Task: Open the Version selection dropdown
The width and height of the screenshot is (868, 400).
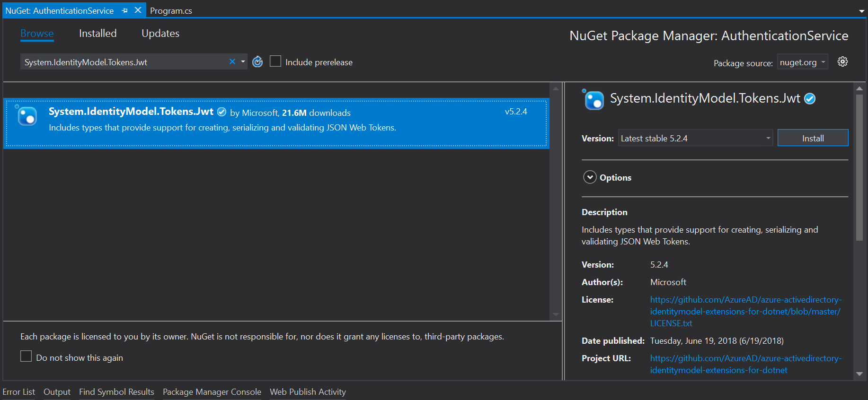Action: pyautogui.click(x=695, y=138)
